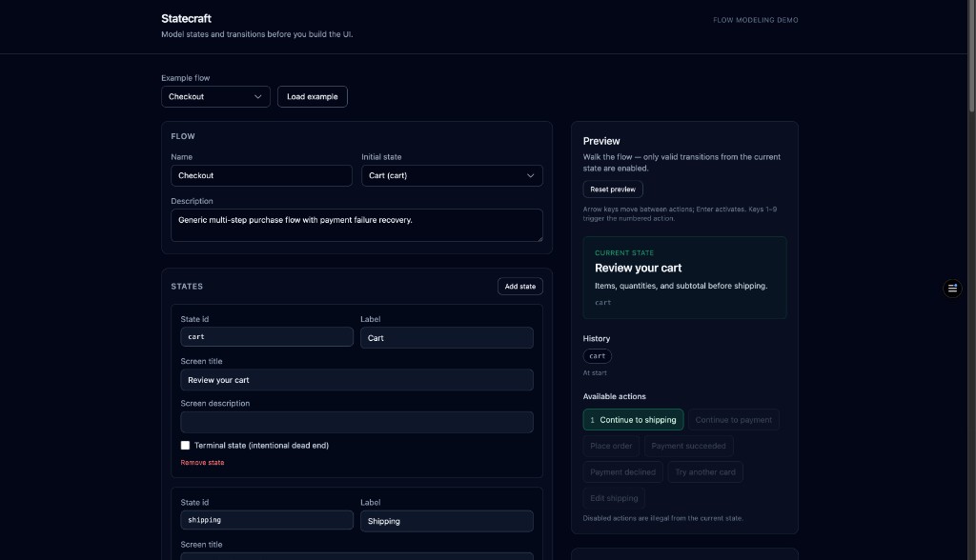The height and width of the screenshot is (560, 976).
Task: Click the disabled Place order action
Action: (611, 446)
